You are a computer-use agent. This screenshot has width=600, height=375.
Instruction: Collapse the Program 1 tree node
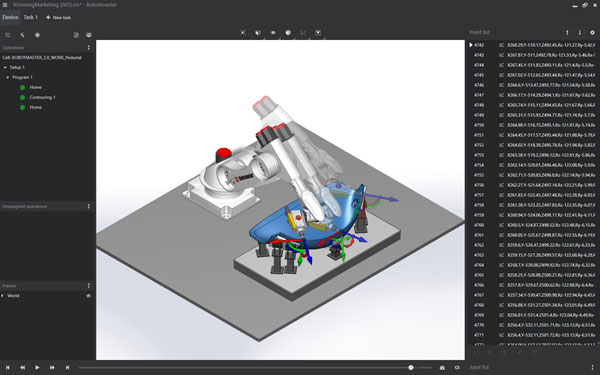[8, 77]
